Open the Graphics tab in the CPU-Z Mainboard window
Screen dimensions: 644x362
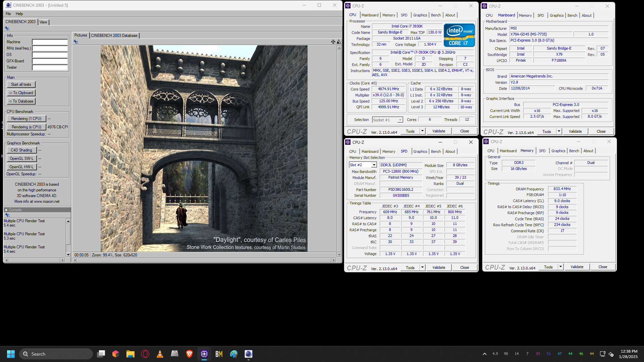[x=556, y=15]
